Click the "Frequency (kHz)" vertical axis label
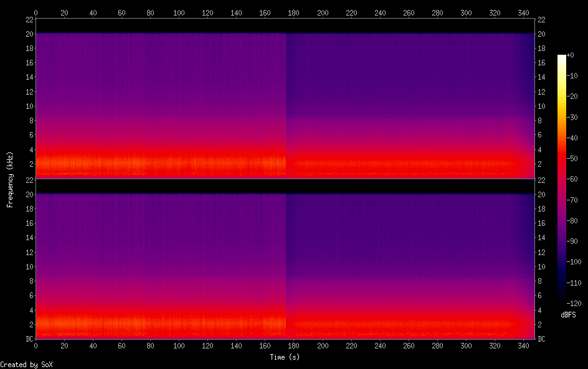Image resolution: width=588 pixels, height=369 pixels. coord(10,179)
